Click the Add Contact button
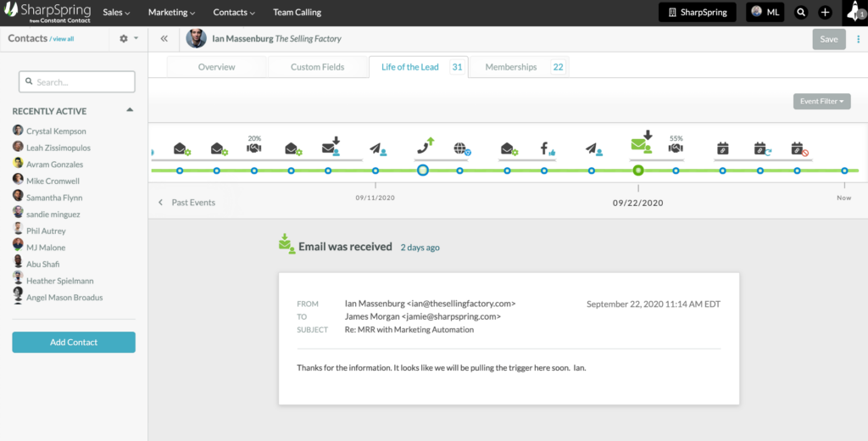868x441 pixels. pos(74,343)
